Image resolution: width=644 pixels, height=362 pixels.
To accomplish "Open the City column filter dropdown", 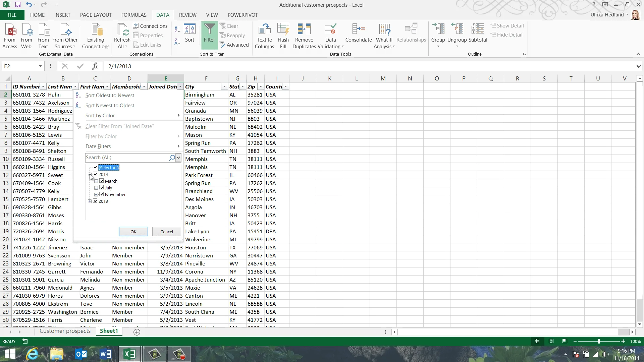I will pyautogui.click(x=224, y=87).
